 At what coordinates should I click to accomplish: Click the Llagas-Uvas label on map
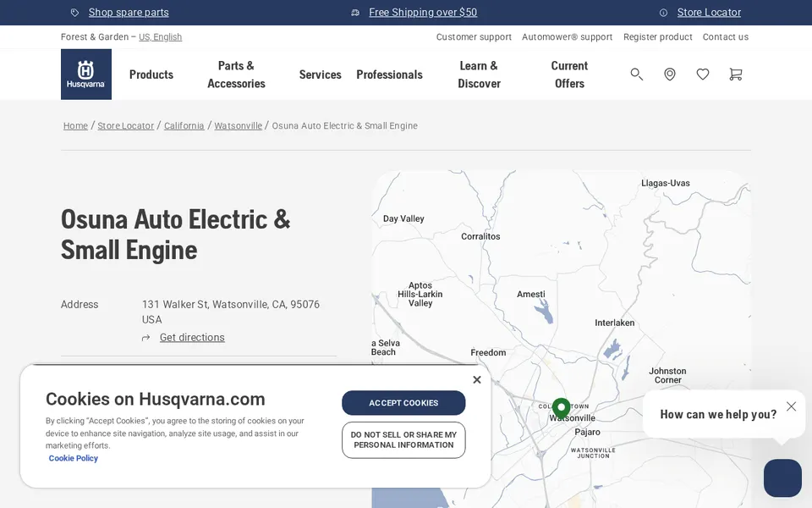[666, 183]
